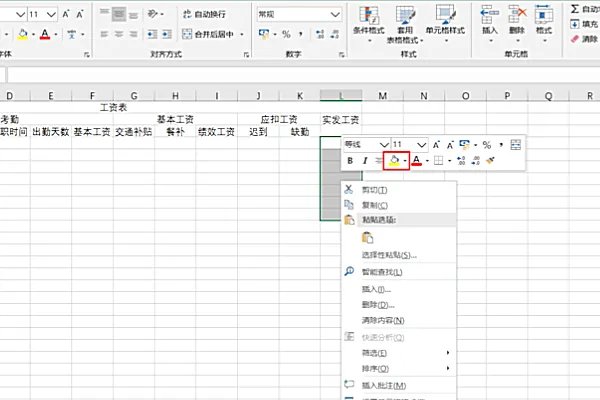600x400 pixels.
Task: Click mini toolbar format painter brush
Action: [490, 161]
